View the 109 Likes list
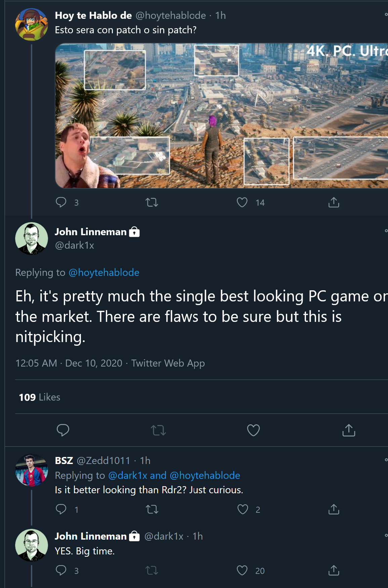The width and height of the screenshot is (388, 588). [x=40, y=397]
